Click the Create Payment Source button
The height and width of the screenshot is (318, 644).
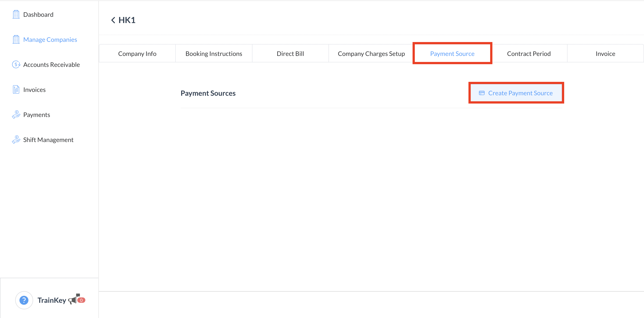[x=516, y=93]
